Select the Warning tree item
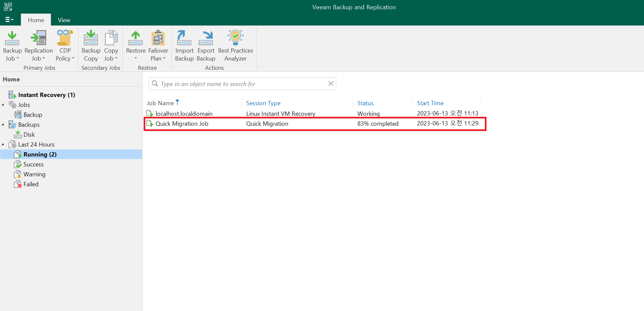This screenshot has width=644, height=311. pos(34,174)
